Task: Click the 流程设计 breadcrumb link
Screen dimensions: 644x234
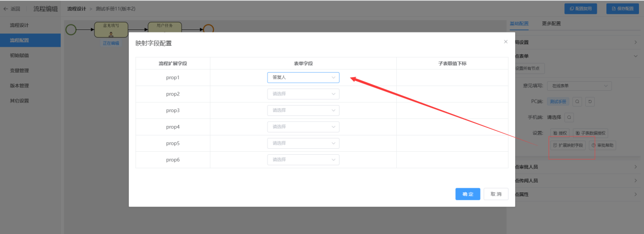Action: tap(76, 9)
